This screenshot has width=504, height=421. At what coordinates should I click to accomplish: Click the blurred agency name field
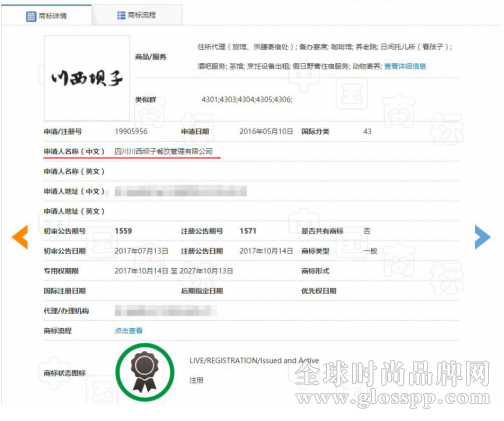166,311
